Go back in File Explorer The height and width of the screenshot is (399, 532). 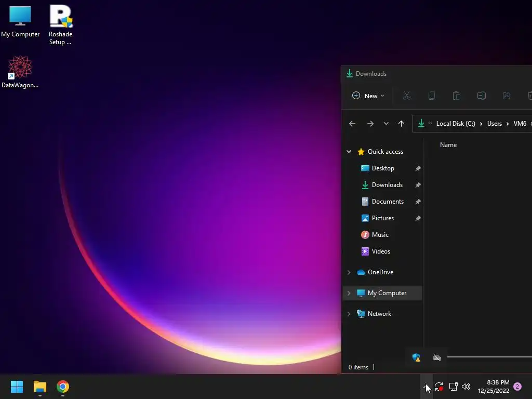(x=352, y=124)
